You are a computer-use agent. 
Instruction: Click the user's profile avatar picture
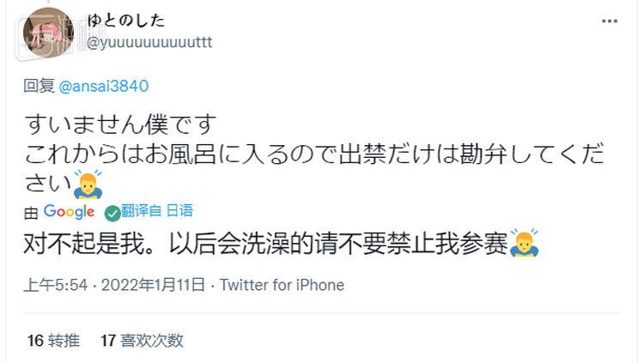tap(48, 33)
